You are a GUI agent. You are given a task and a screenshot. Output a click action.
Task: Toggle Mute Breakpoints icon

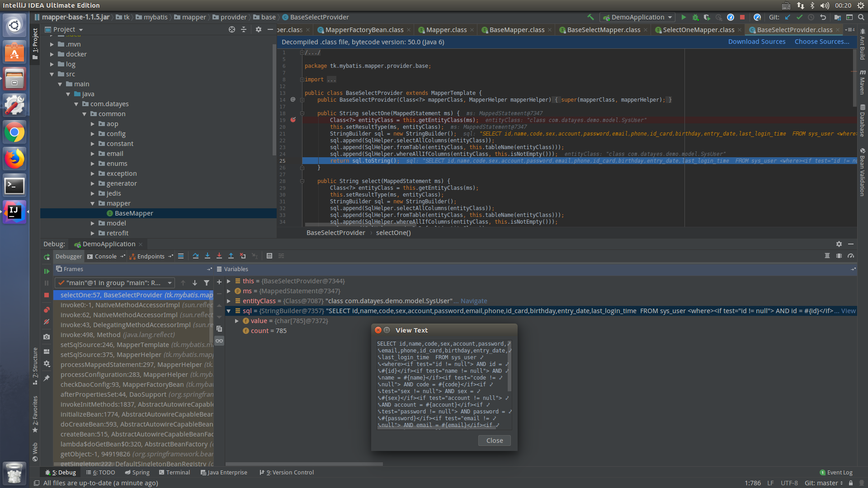(47, 322)
